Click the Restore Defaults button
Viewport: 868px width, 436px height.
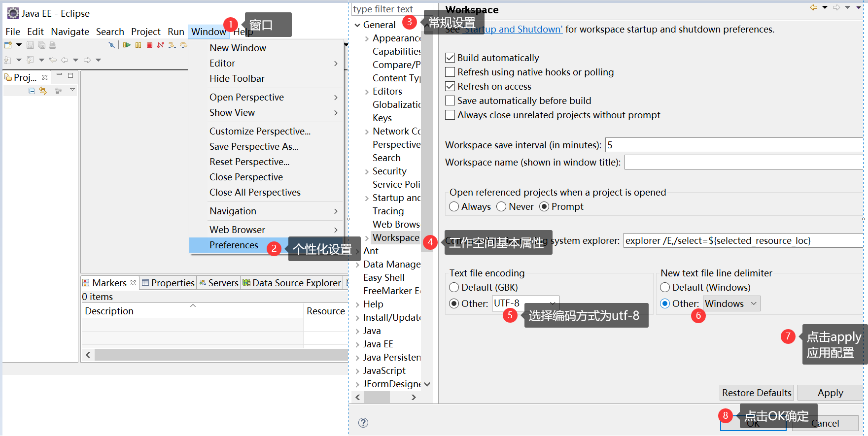point(757,393)
